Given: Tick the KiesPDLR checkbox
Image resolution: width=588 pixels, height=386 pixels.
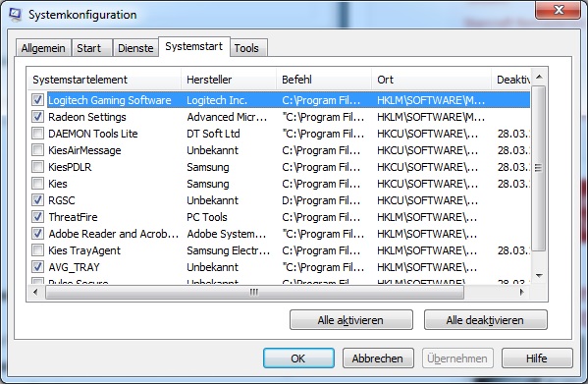Looking at the screenshot, I should [x=37, y=167].
